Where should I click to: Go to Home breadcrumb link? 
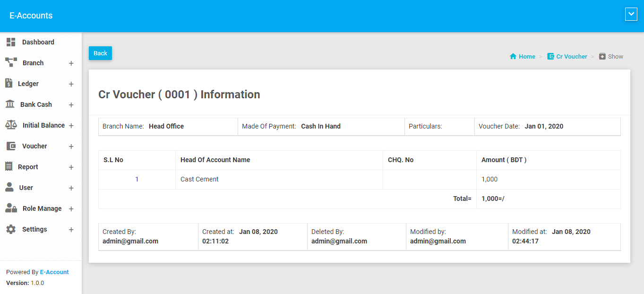[526, 56]
